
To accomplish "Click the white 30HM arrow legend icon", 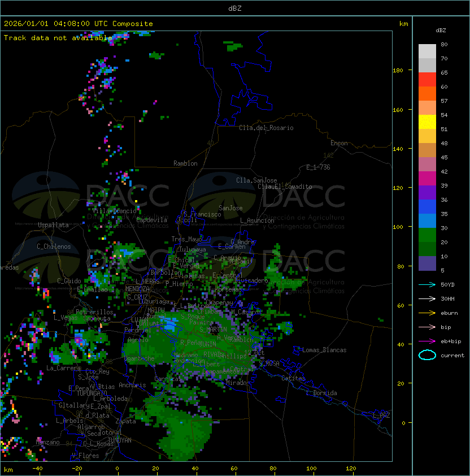I will (427, 298).
